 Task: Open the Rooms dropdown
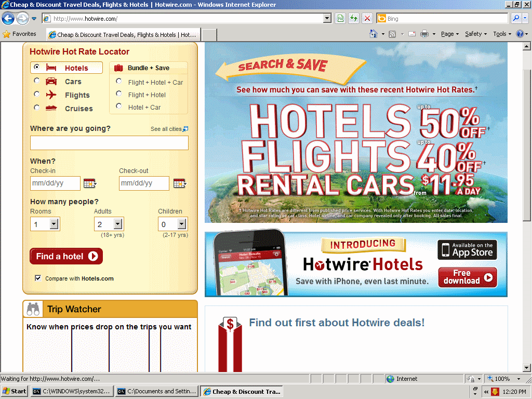pyautogui.click(x=45, y=224)
